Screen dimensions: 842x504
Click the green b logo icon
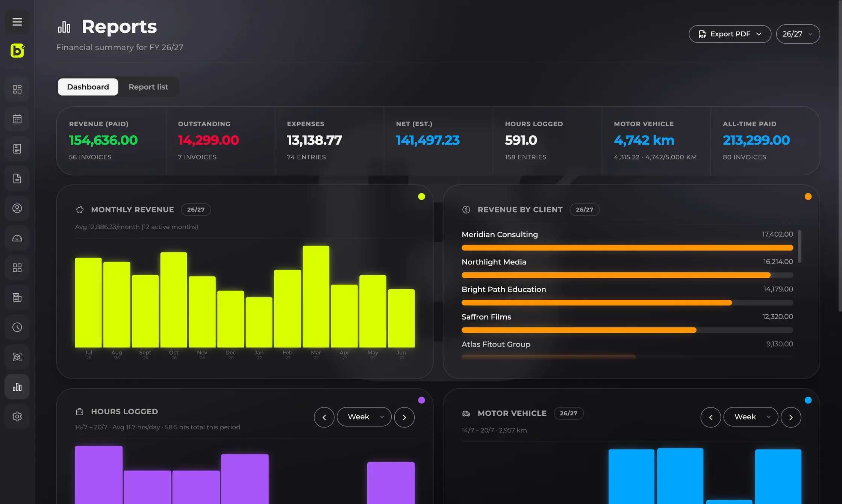(17, 50)
